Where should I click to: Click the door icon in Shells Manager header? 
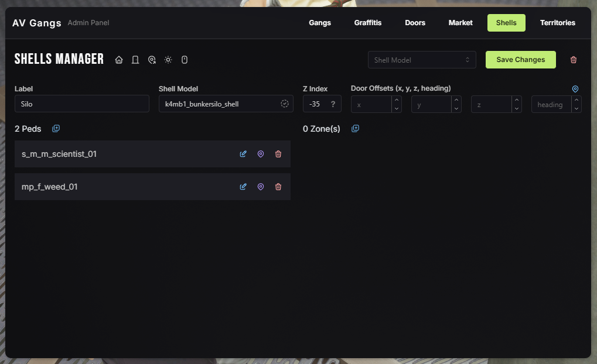pos(135,60)
